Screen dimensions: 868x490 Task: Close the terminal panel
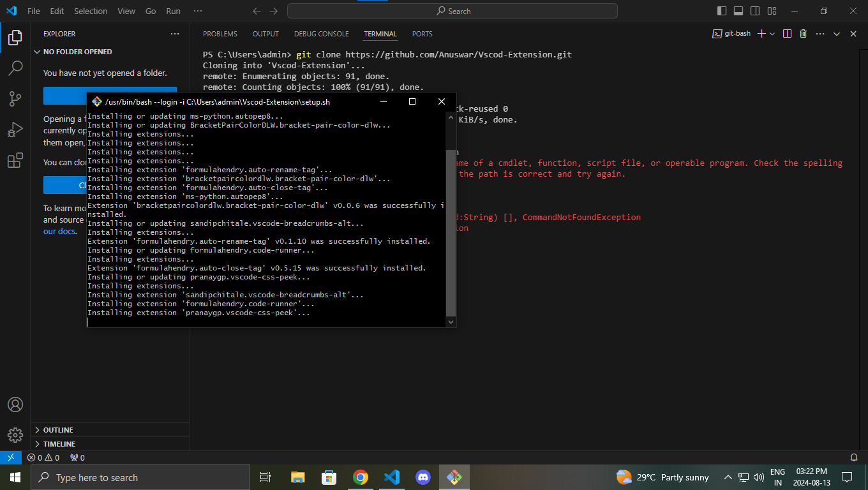[x=853, y=34]
